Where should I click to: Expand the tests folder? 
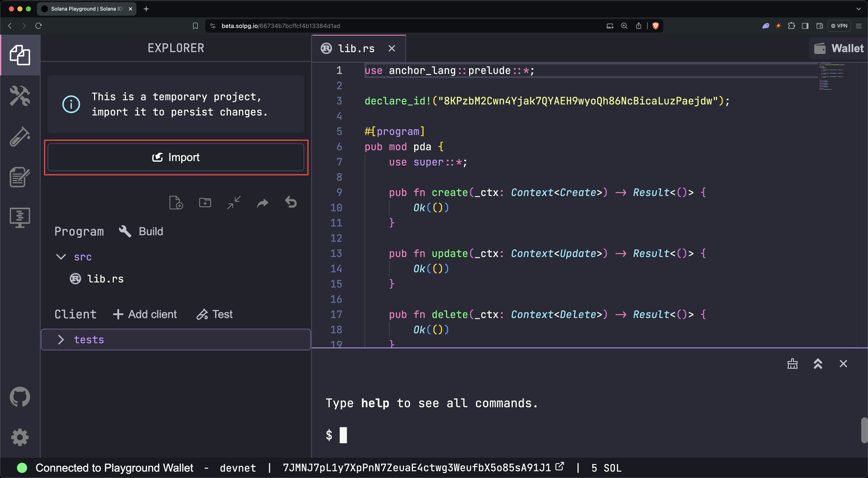point(61,340)
